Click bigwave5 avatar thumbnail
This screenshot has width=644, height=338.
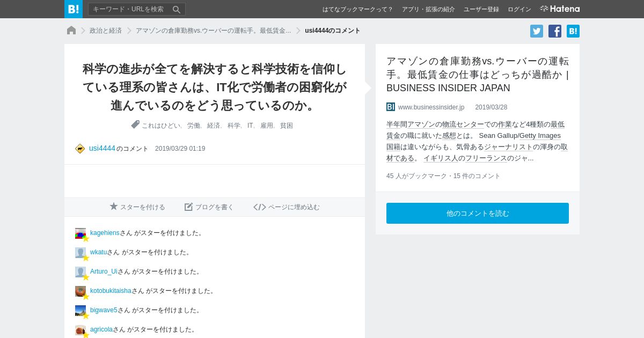pyautogui.click(x=80, y=311)
